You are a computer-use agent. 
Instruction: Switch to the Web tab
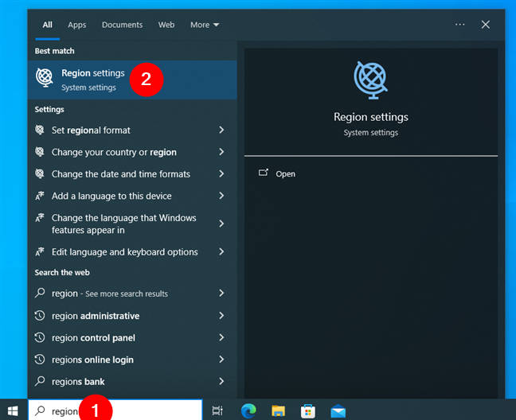point(166,25)
